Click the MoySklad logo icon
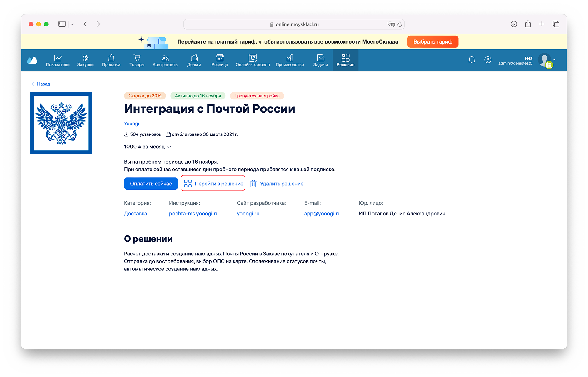This screenshot has height=377, width=588. tap(32, 60)
